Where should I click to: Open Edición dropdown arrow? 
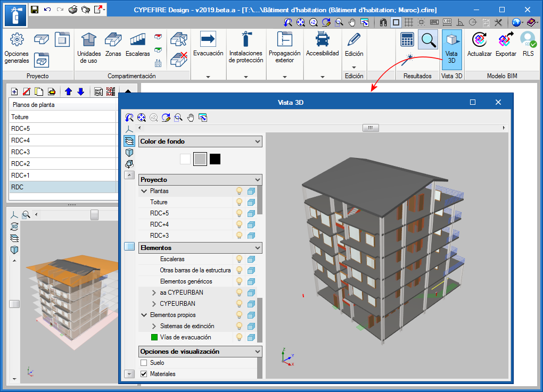click(354, 67)
